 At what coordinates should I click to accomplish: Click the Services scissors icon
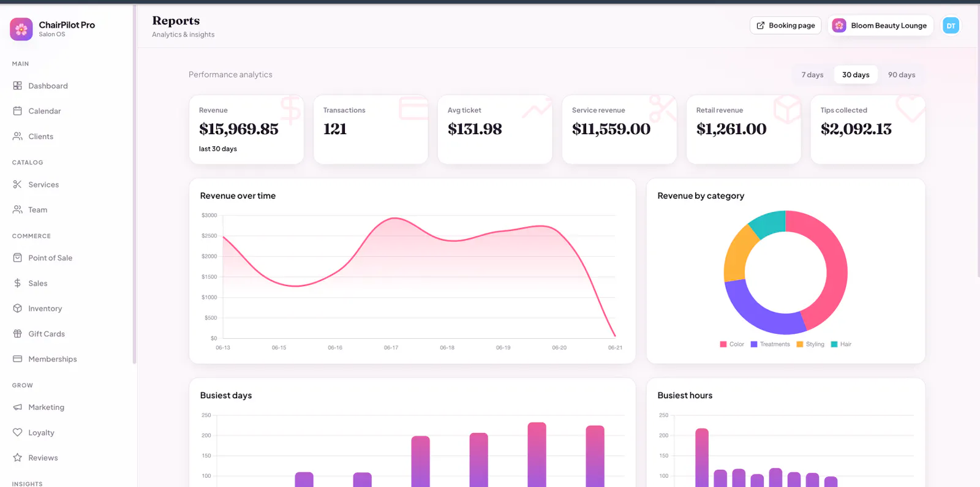18,184
